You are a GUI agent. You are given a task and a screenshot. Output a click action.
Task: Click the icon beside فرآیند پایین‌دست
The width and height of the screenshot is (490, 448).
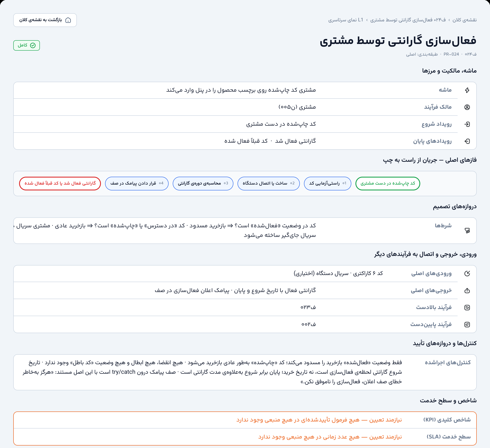[467, 324]
